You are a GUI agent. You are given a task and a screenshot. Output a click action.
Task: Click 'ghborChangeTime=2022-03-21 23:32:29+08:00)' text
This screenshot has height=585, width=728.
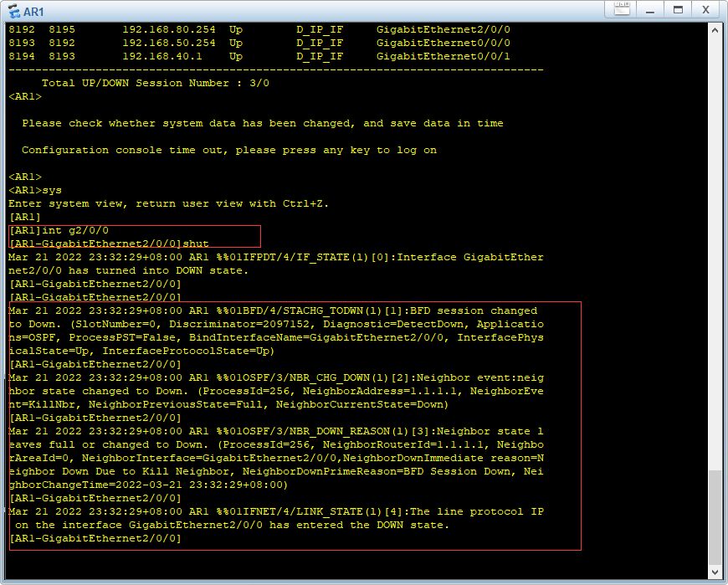(148, 485)
